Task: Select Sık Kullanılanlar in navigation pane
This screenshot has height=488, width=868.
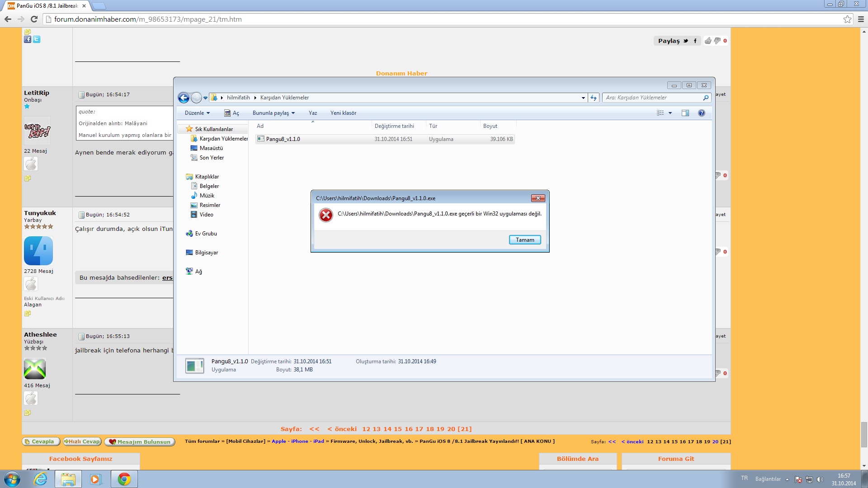Action: click(214, 129)
